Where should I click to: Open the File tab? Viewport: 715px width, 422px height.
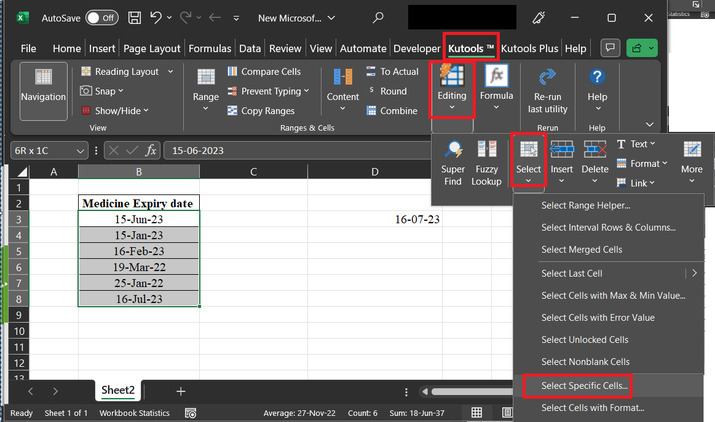click(x=28, y=48)
